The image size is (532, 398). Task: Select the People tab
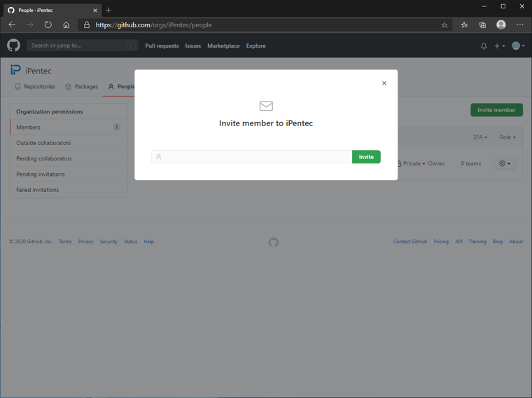coord(121,87)
